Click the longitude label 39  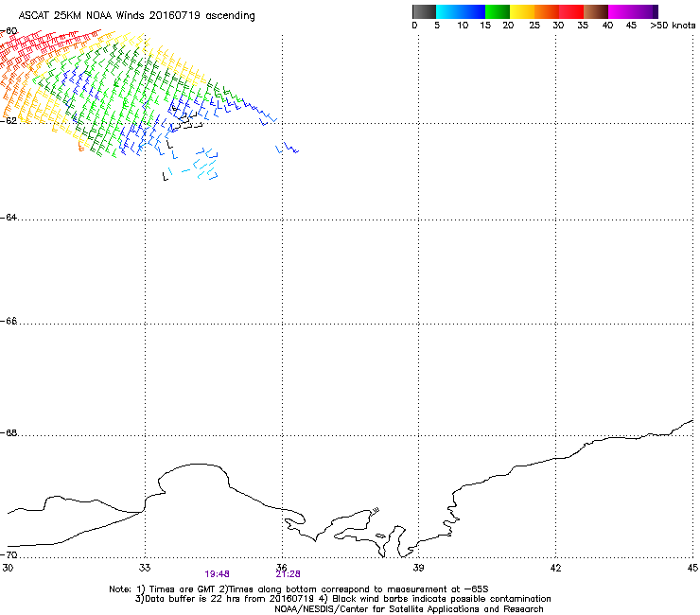(x=418, y=568)
